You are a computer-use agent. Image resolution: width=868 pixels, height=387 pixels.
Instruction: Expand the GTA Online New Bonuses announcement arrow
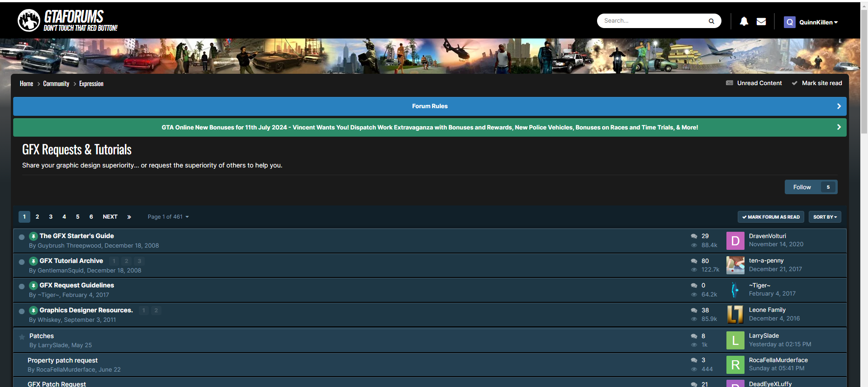coord(839,127)
